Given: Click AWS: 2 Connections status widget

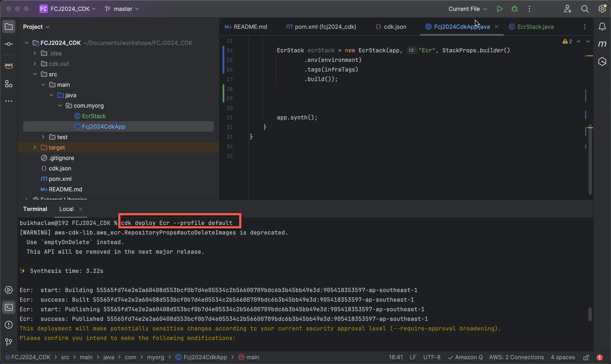Looking at the screenshot, I should pos(517,357).
